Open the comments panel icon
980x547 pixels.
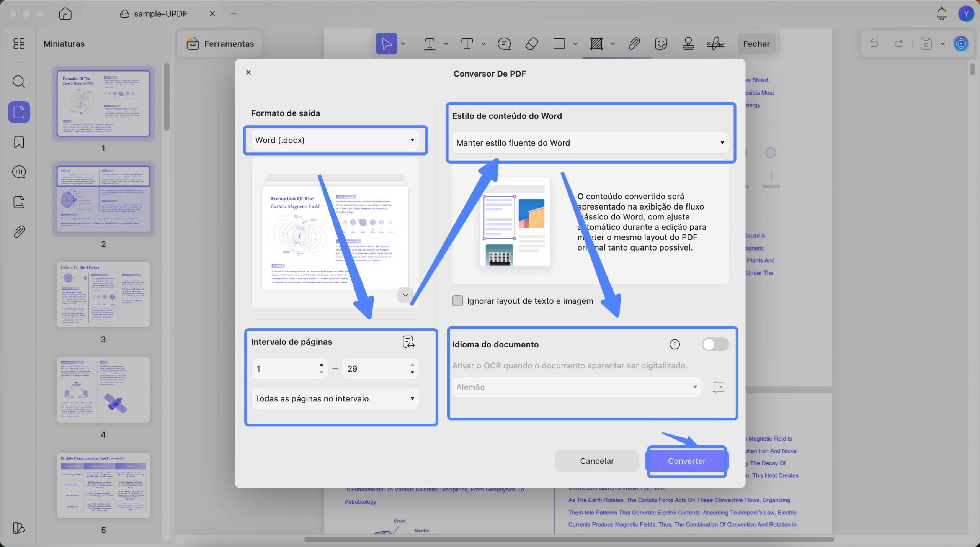[19, 172]
